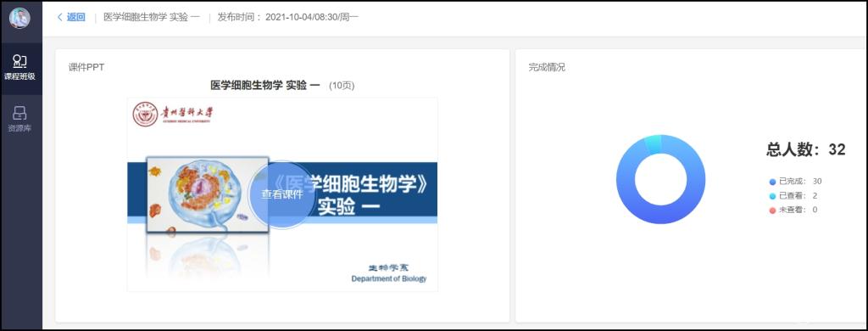Select the red 未查看 legend dot
Image resolution: width=868 pixels, height=331 pixels.
pyautogui.click(x=773, y=210)
